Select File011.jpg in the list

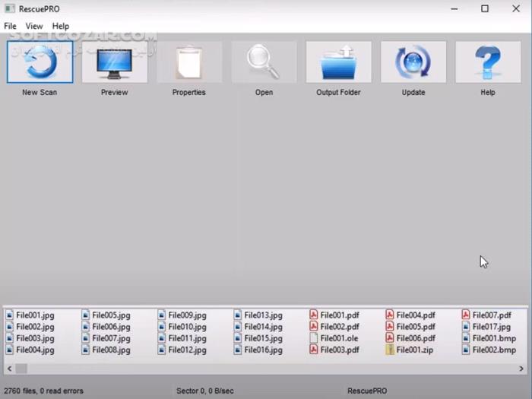tap(182, 338)
